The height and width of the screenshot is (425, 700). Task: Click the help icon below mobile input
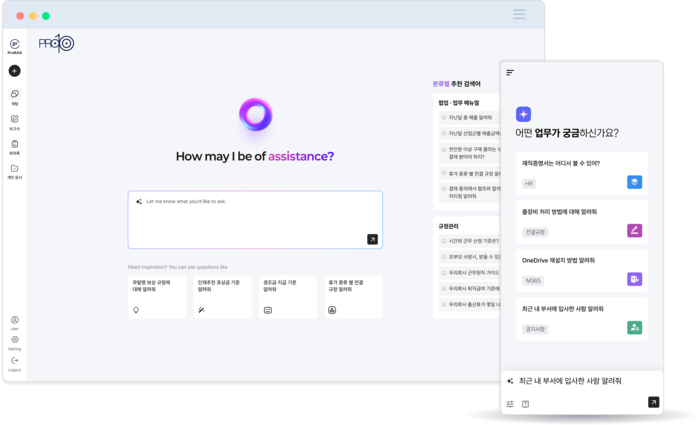click(x=525, y=404)
